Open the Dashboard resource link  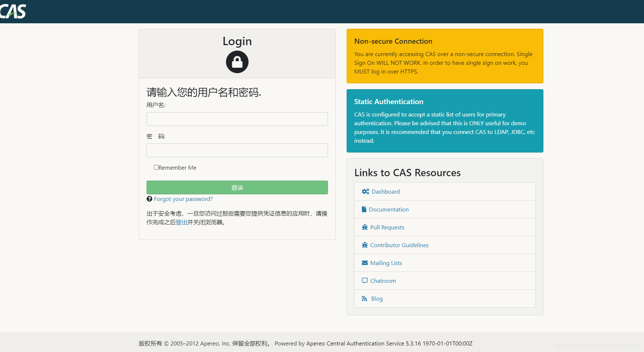tap(386, 191)
